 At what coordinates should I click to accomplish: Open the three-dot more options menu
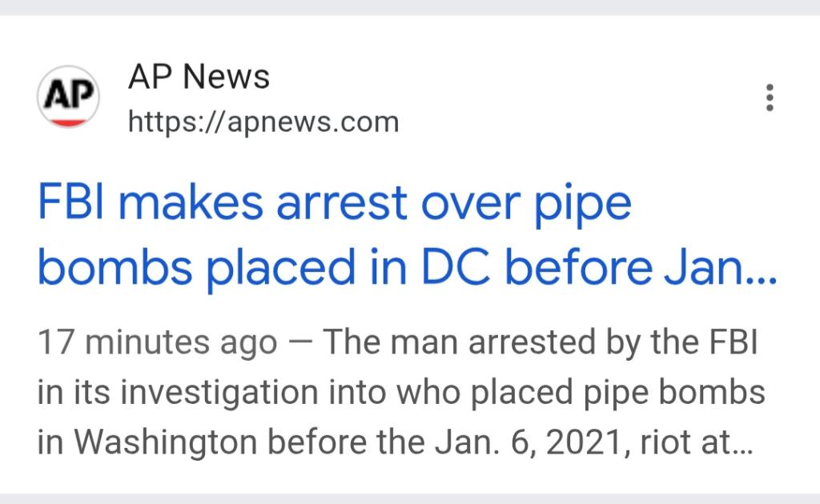(x=770, y=98)
